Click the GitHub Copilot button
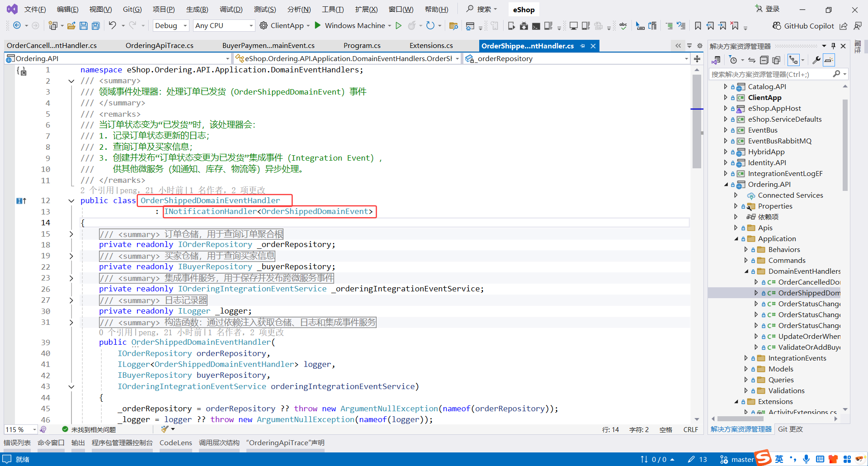 (803, 26)
